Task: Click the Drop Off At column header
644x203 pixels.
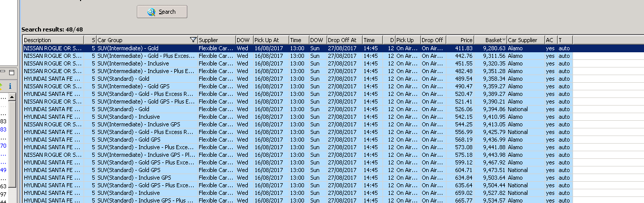Action: click(344, 40)
